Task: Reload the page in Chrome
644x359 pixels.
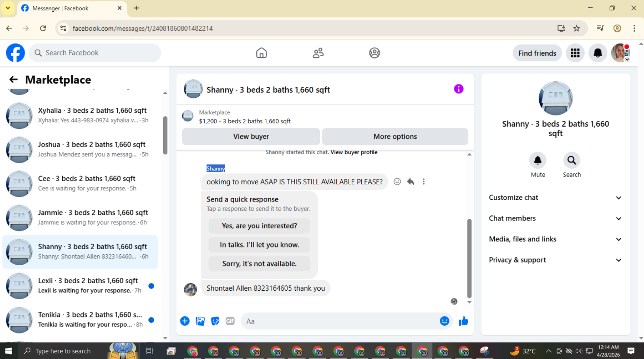Action: pyautogui.click(x=43, y=28)
